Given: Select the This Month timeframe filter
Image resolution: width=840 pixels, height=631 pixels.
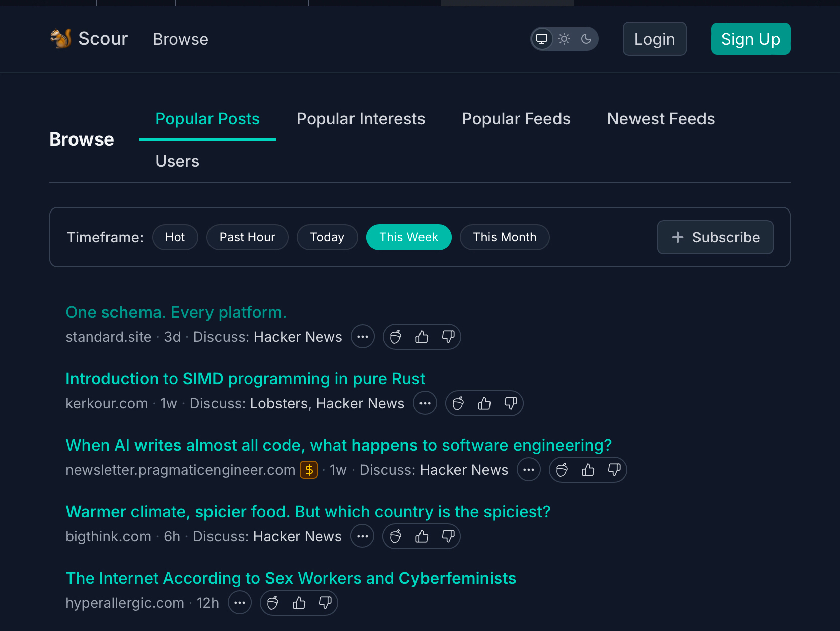Looking at the screenshot, I should coord(505,237).
